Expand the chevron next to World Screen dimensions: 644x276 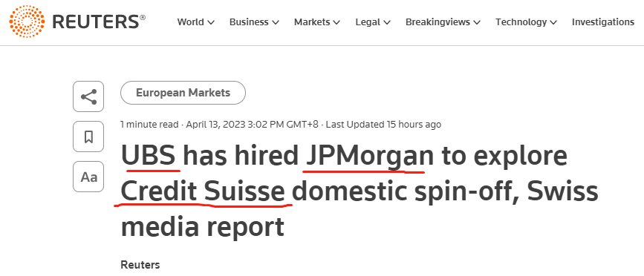(211, 22)
